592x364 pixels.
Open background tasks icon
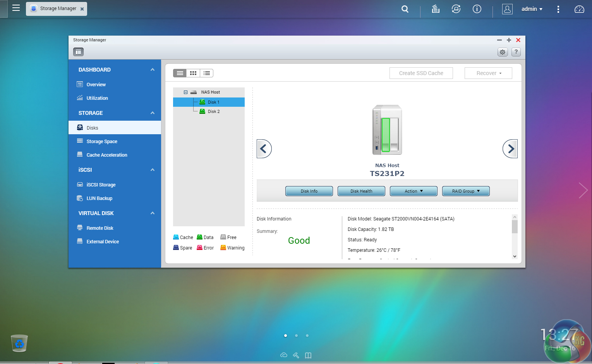click(436, 9)
